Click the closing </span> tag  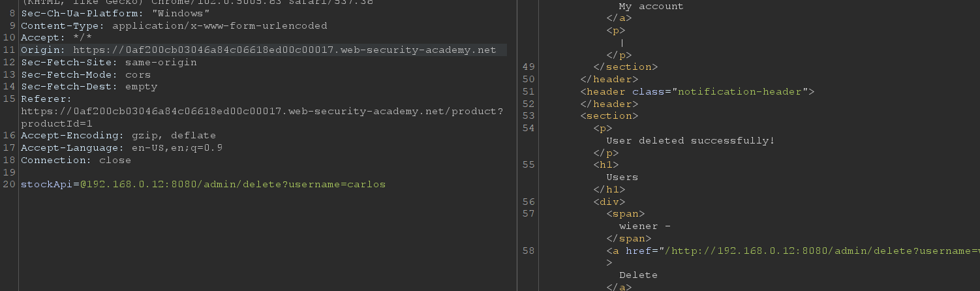(x=629, y=238)
